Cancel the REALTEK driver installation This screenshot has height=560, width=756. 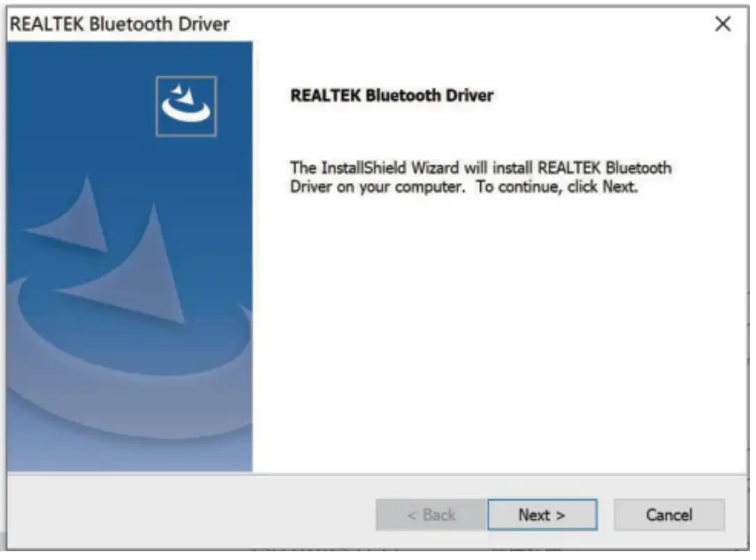pos(670,514)
